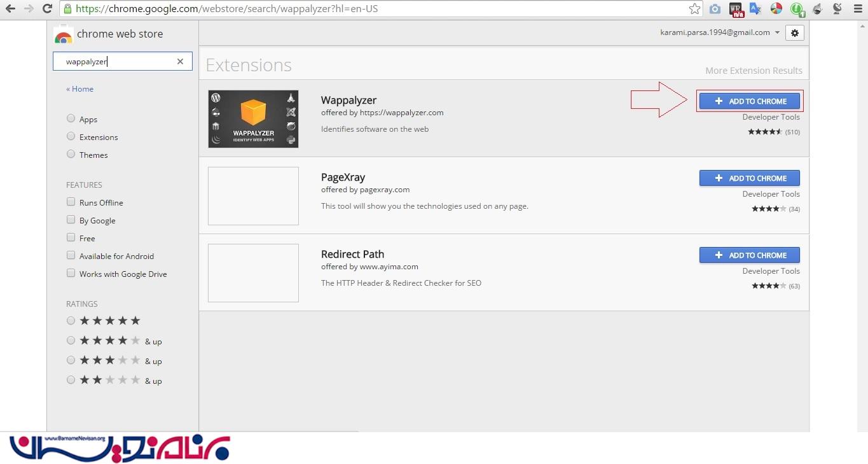Click the Chrome Web Store logo

click(64, 35)
